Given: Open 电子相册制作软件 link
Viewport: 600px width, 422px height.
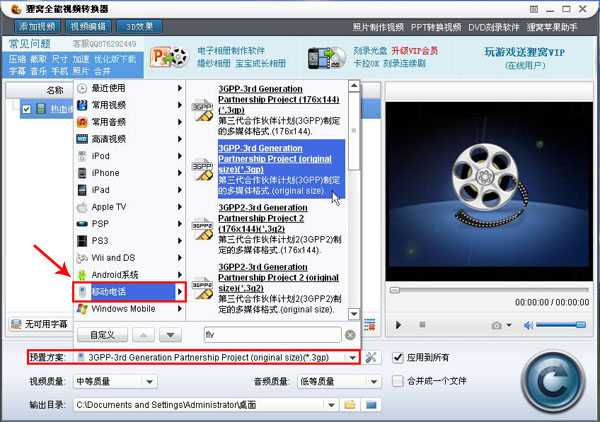Looking at the screenshot, I should pyautogui.click(x=231, y=51).
